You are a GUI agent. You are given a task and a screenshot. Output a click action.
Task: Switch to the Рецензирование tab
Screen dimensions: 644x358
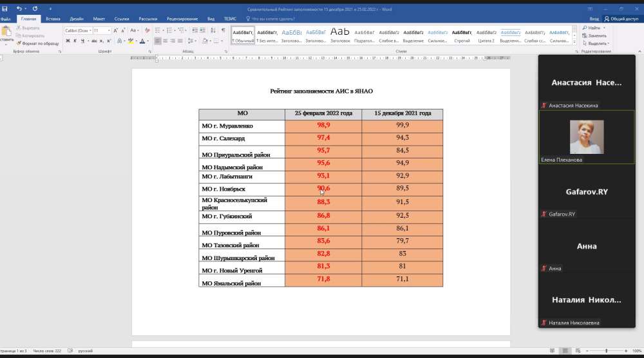pyautogui.click(x=182, y=19)
